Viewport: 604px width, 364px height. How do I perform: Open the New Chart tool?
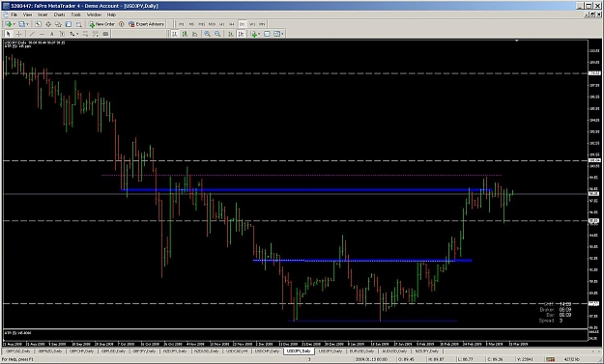[x=8, y=24]
